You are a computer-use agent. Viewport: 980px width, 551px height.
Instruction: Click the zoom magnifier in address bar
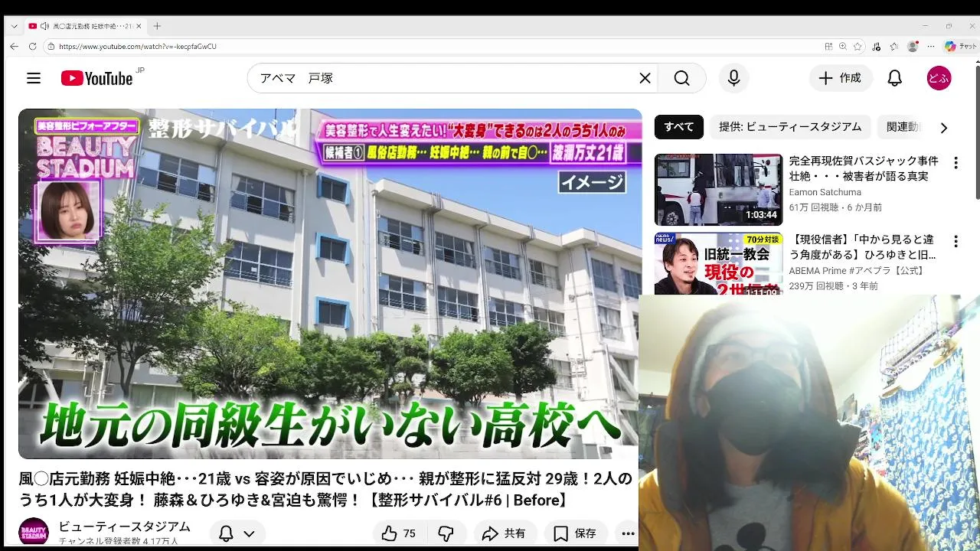[x=843, y=47]
